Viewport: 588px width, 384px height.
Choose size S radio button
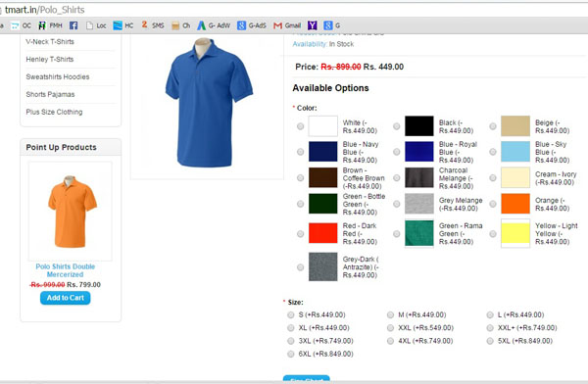(291, 314)
